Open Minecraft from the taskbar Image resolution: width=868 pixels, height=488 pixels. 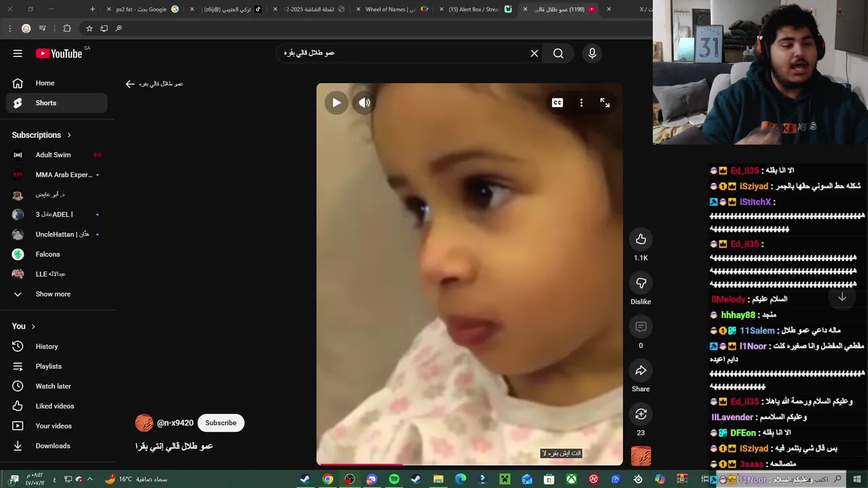pos(505,479)
